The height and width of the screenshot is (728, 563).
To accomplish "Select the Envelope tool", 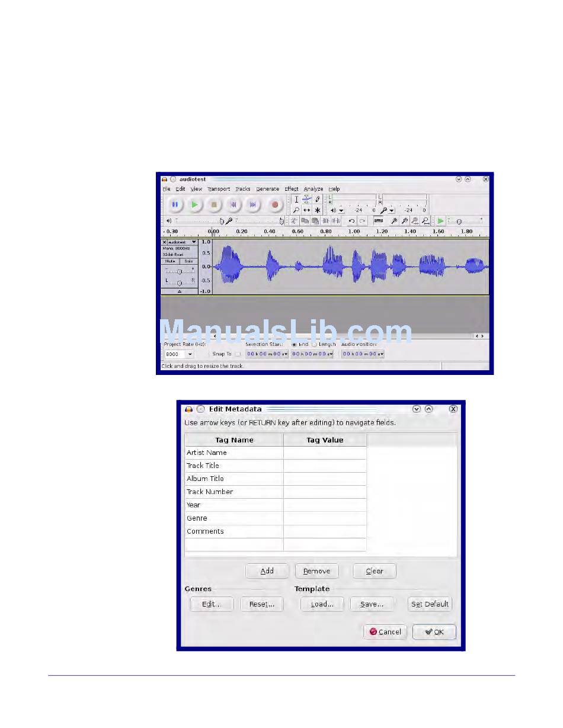I will coord(306,199).
